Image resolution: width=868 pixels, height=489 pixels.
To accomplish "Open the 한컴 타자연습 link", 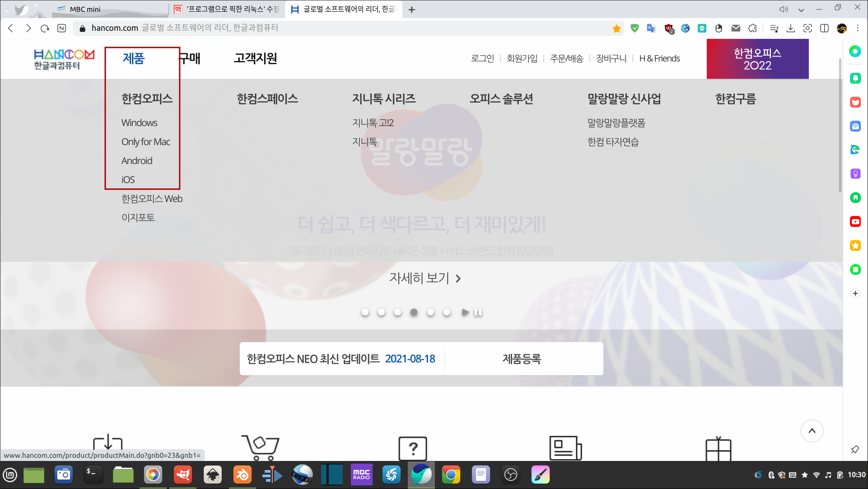I will point(613,142).
